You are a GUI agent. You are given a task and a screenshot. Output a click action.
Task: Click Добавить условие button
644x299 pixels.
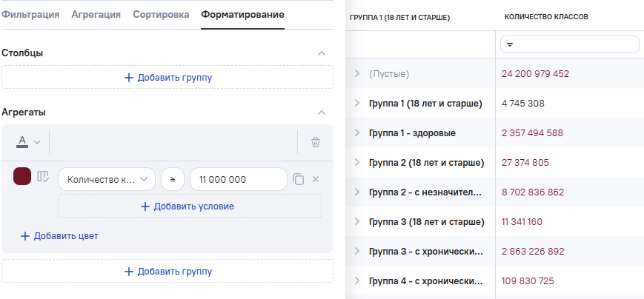(x=189, y=206)
